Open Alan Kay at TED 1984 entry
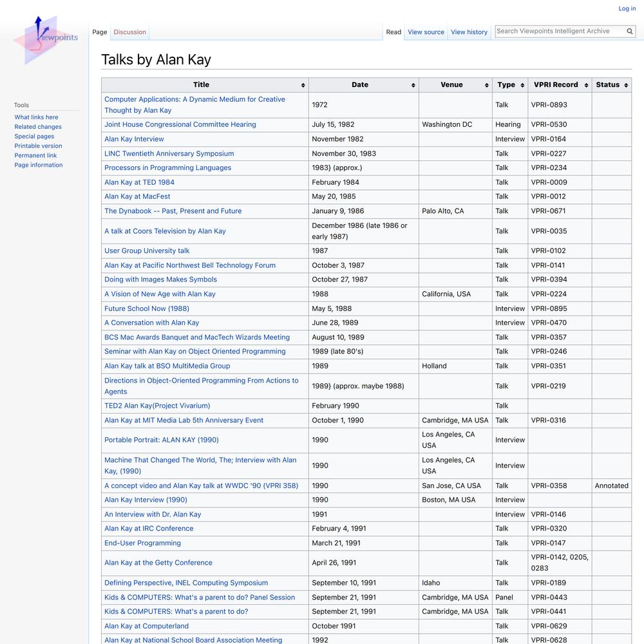 tap(139, 182)
